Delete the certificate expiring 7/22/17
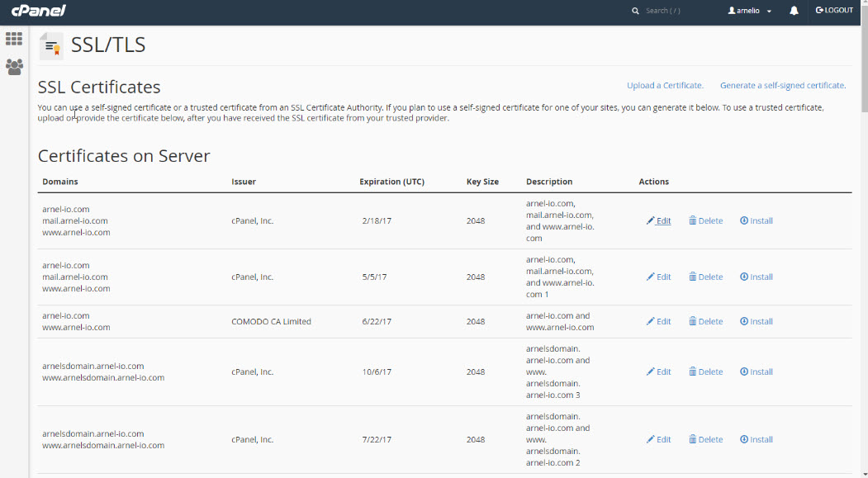 705,440
